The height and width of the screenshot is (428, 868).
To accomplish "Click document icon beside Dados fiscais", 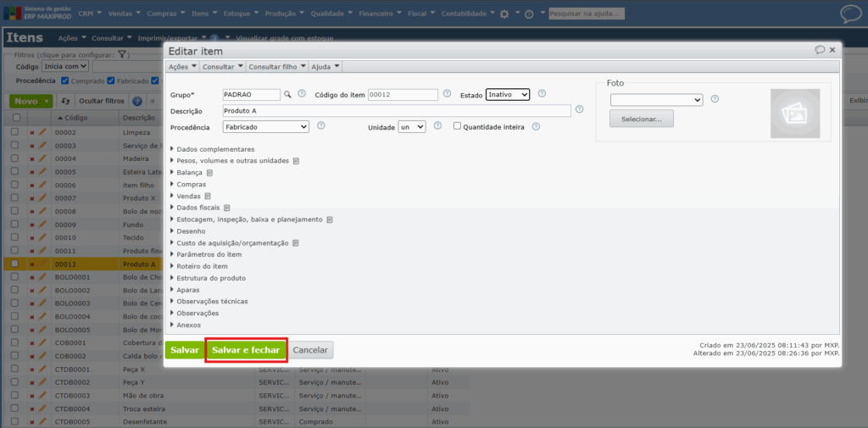I will pos(227,208).
